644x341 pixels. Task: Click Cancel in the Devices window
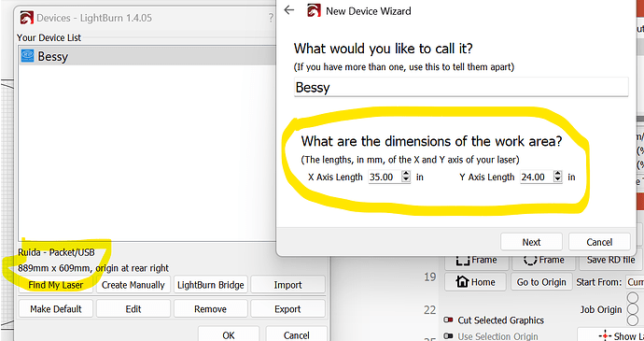click(x=296, y=334)
